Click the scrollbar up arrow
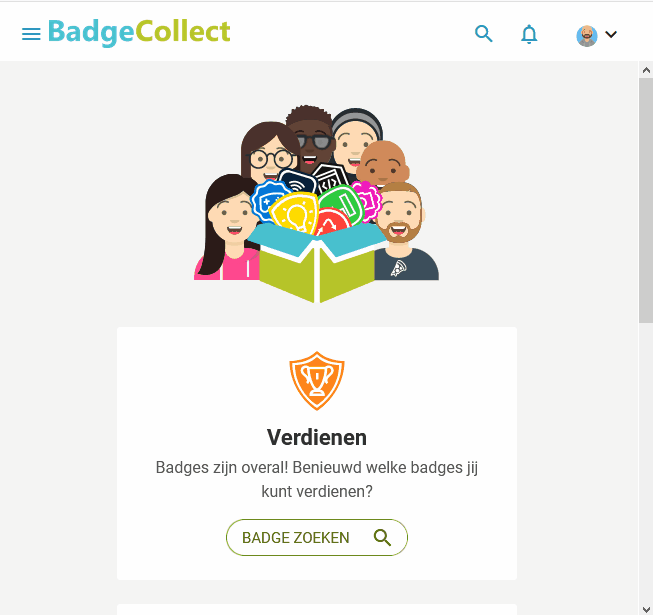 [x=646, y=70]
